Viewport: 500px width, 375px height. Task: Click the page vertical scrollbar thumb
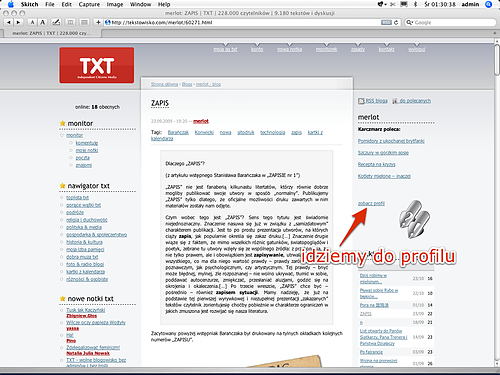pyautogui.click(x=497, y=60)
